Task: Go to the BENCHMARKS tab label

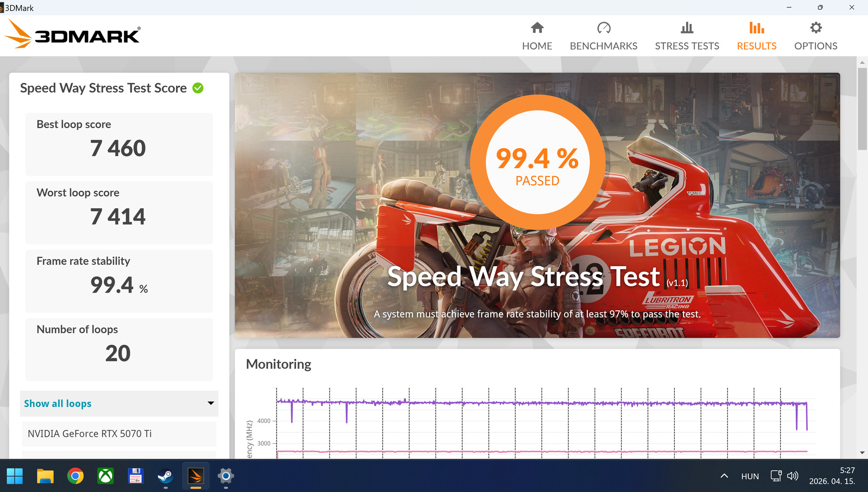Action: point(603,46)
